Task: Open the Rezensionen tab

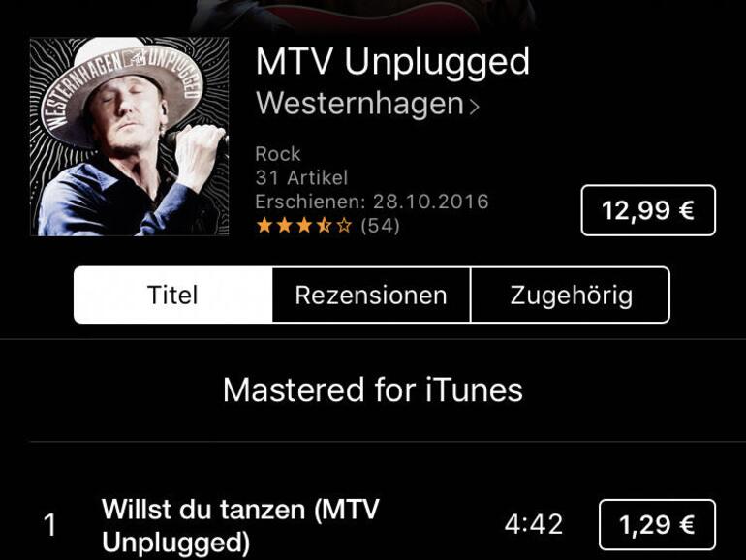Action: (371, 295)
